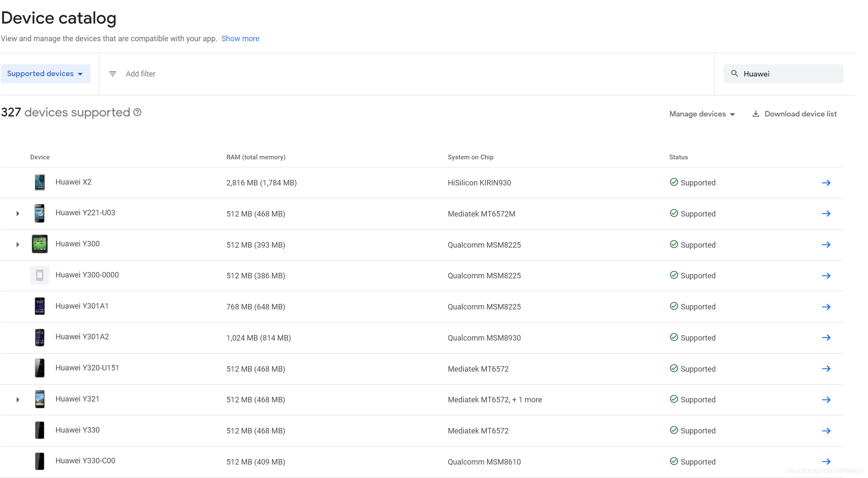Expand the Huawei Y300 row
The height and width of the screenshot is (478, 868).
[x=18, y=245]
